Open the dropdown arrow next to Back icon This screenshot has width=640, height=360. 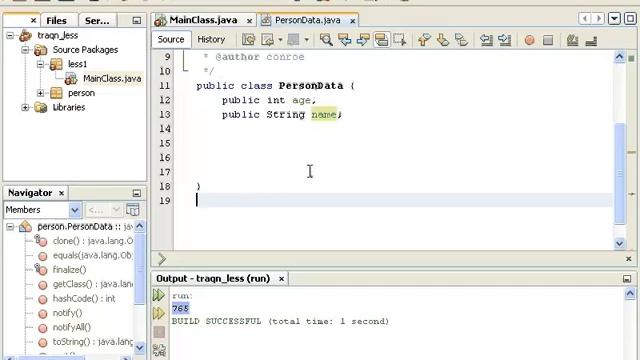(280, 40)
